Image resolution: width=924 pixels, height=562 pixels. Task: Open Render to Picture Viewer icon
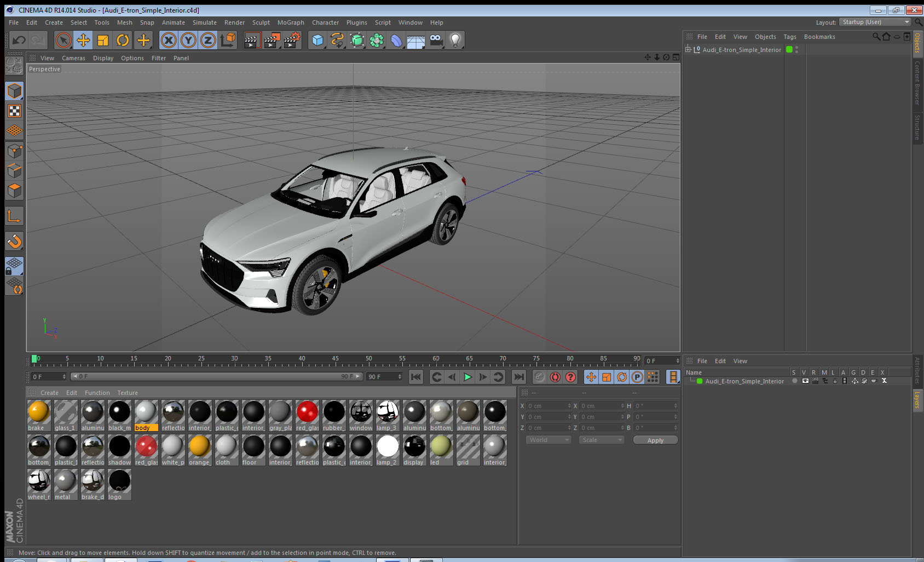click(x=272, y=40)
